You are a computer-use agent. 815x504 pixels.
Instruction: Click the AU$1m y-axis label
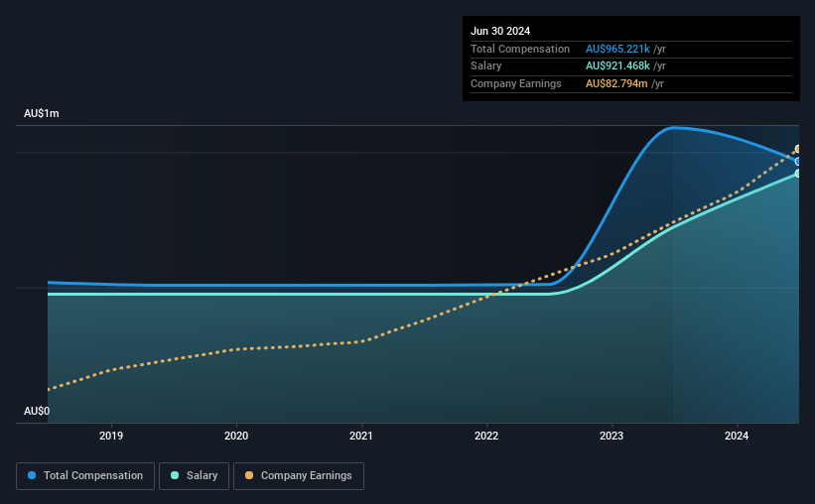pos(42,113)
